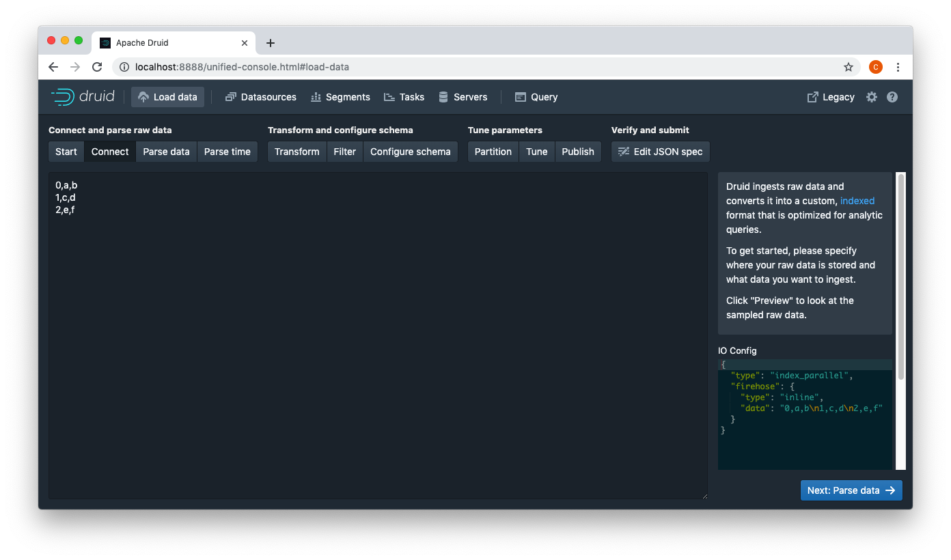Open the Transform step
Viewport: 951px width, 560px height.
[x=297, y=152]
